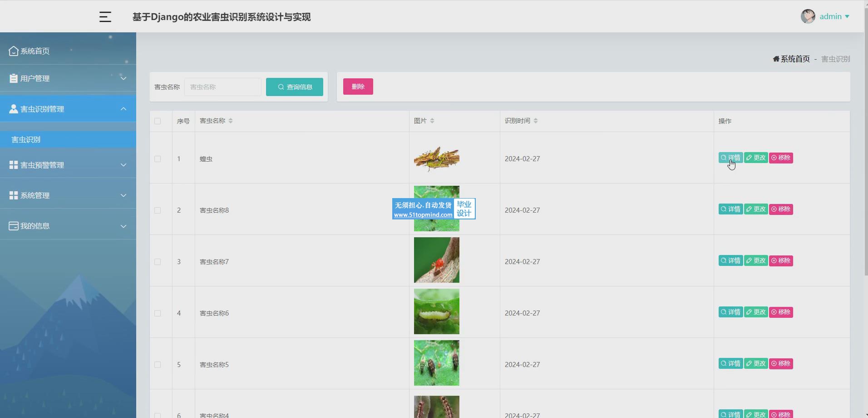The width and height of the screenshot is (868, 418).
Task: Open the insects thumbnail in row 5
Action: point(436,363)
